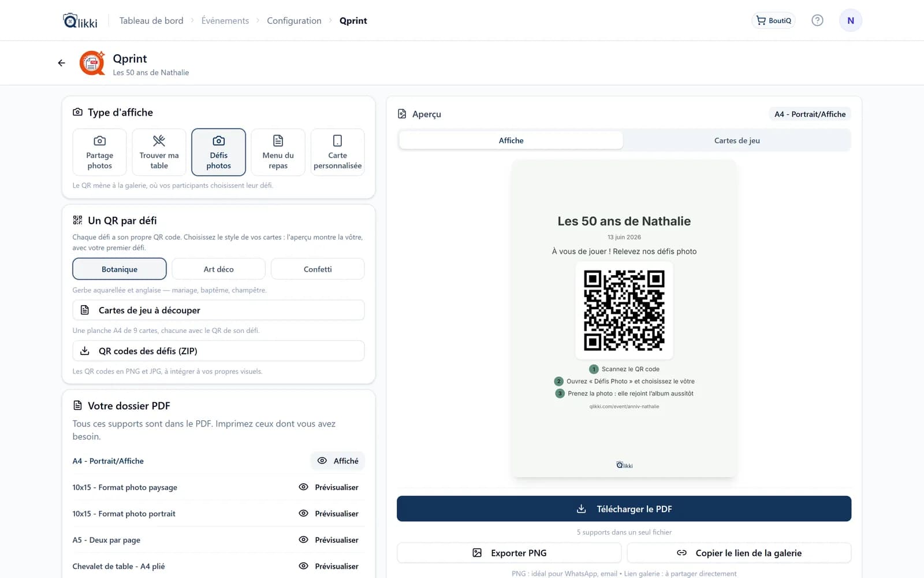The width and height of the screenshot is (924, 578).
Task: Click the Qprint breadcrumb item
Action: (x=353, y=20)
